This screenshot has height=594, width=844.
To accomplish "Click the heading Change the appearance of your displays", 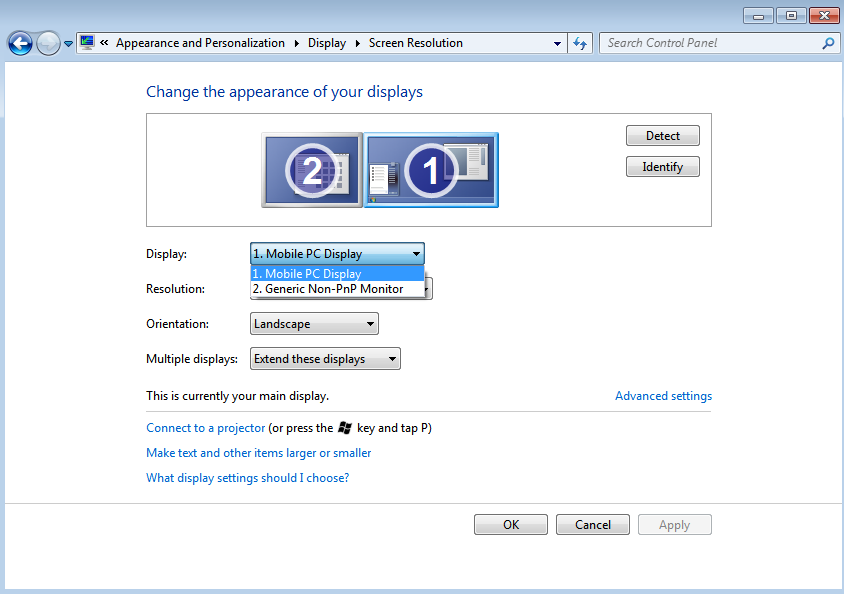I will pos(284,92).
